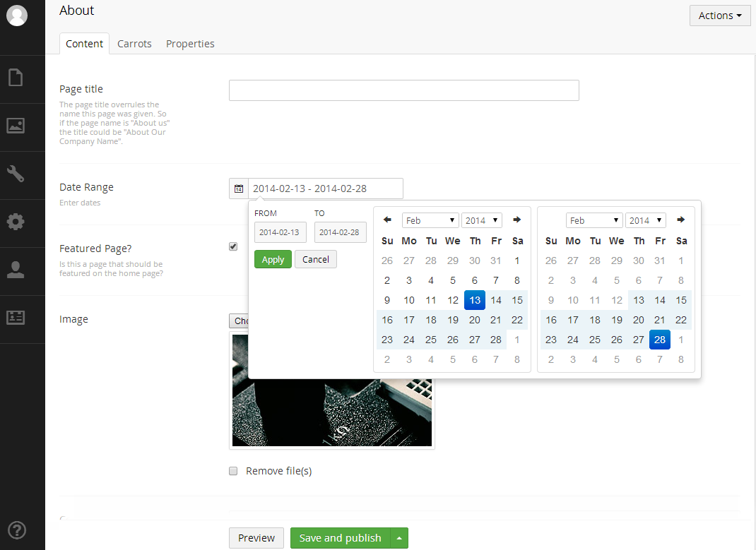
Task: Go to previous month in left calendar
Action: pyautogui.click(x=387, y=220)
